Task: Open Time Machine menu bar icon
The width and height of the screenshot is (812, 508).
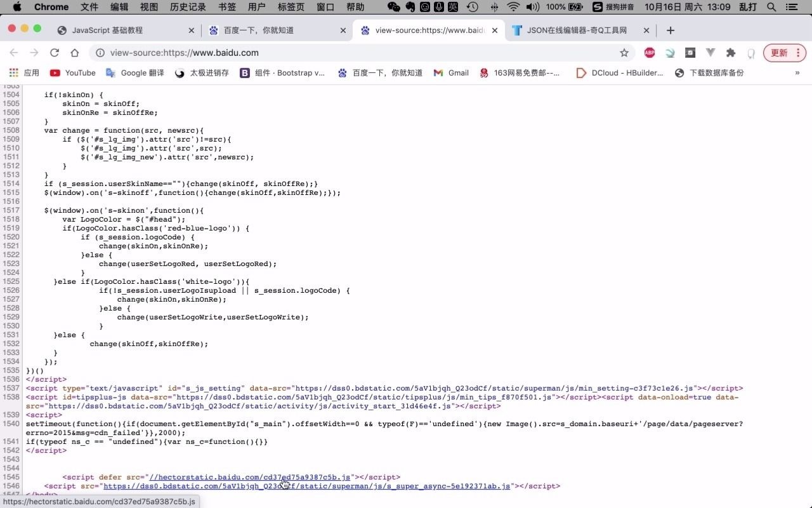Action: pyautogui.click(x=472, y=7)
